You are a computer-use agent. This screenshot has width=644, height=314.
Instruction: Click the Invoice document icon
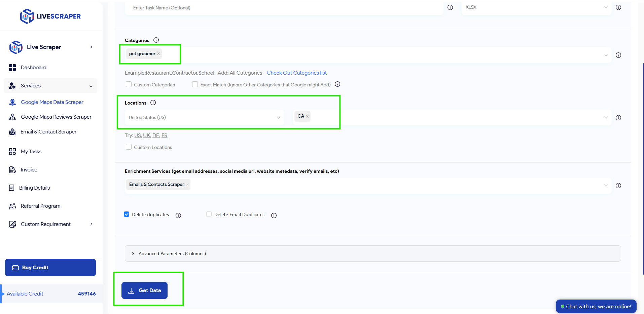tap(12, 170)
